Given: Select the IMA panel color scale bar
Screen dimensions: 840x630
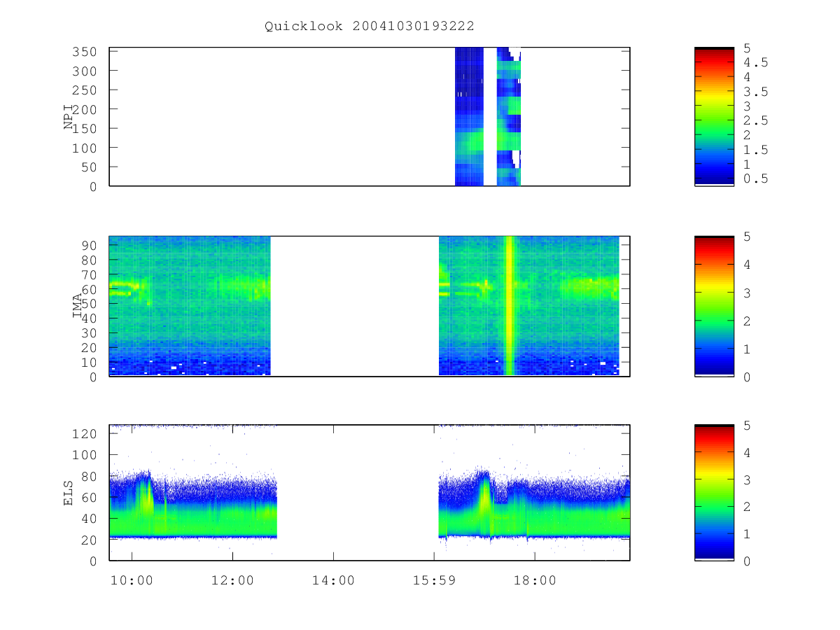Looking at the screenshot, I should tap(714, 306).
